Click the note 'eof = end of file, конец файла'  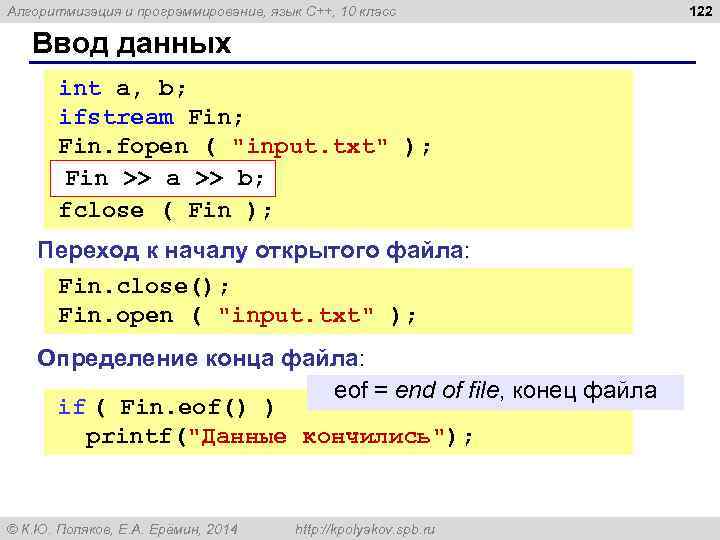(x=495, y=391)
